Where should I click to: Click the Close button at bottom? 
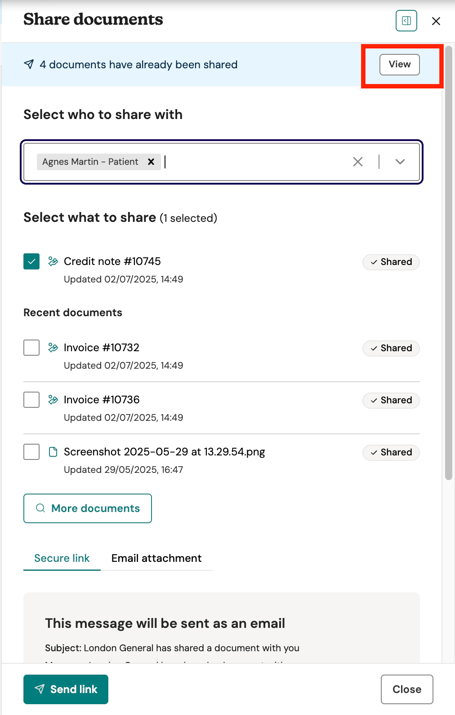(x=407, y=689)
